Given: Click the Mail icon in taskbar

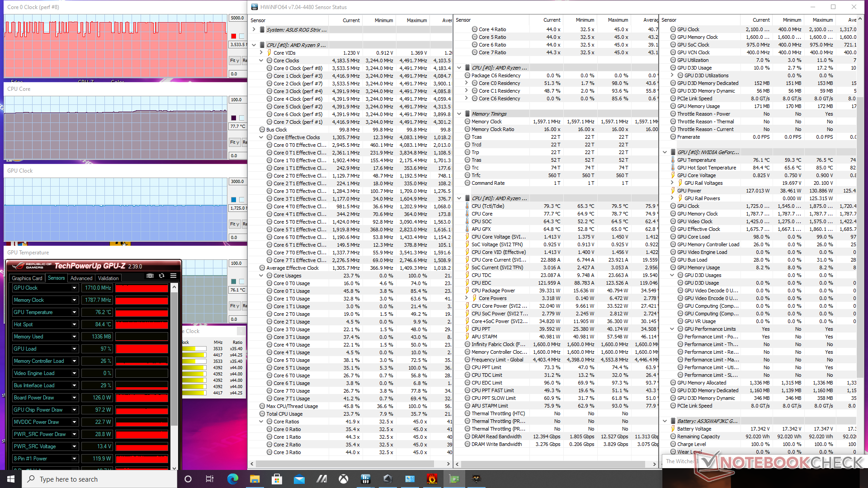Looking at the screenshot, I should (x=299, y=479).
